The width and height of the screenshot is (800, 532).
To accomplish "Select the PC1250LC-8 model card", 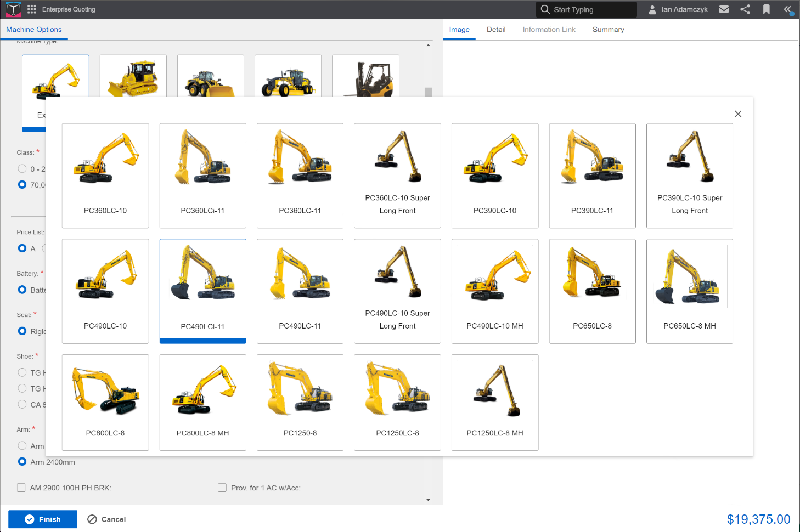I will [x=397, y=403].
